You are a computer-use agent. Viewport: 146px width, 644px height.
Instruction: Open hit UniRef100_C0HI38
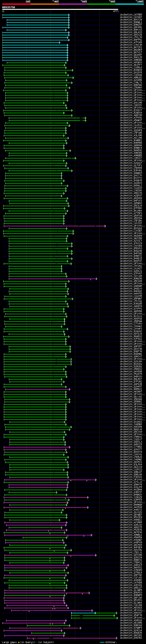click(x=131, y=45)
